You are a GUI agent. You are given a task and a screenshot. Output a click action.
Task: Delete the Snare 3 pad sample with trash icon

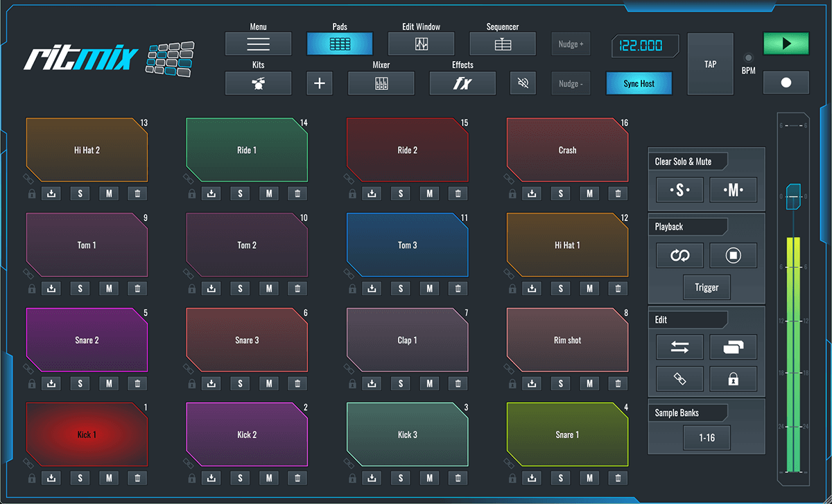[x=297, y=383]
